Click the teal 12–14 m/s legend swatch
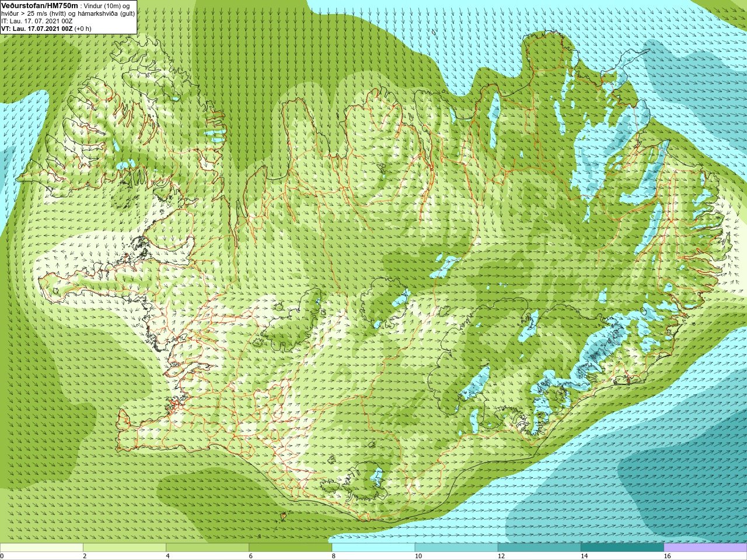747x560 pixels. [539, 548]
